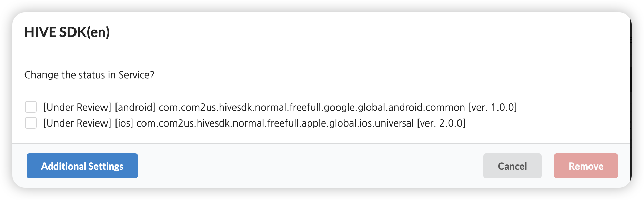
Task: Click the [android] platform tag
Action: tap(135, 107)
